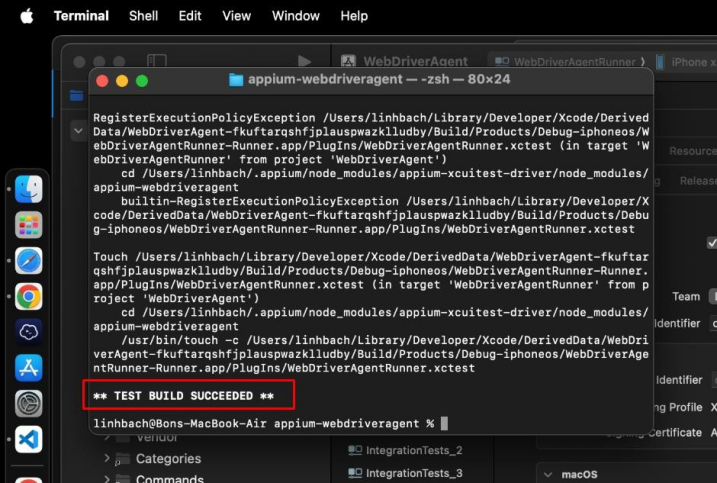This screenshot has height=483, width=717.
Task: Launch Visual Studio Code from the Dock
Action: point(28,439)
